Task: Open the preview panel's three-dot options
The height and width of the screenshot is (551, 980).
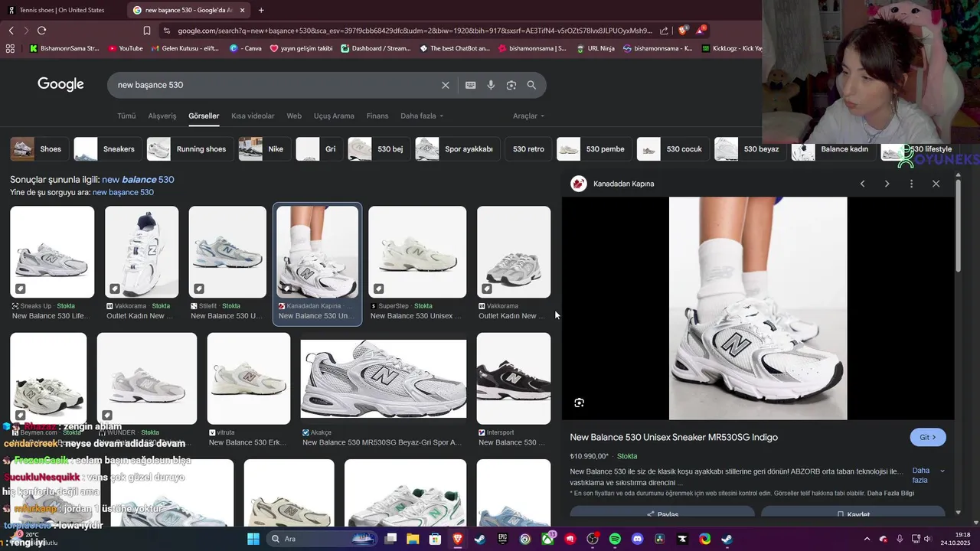Action: coord(911,184)
